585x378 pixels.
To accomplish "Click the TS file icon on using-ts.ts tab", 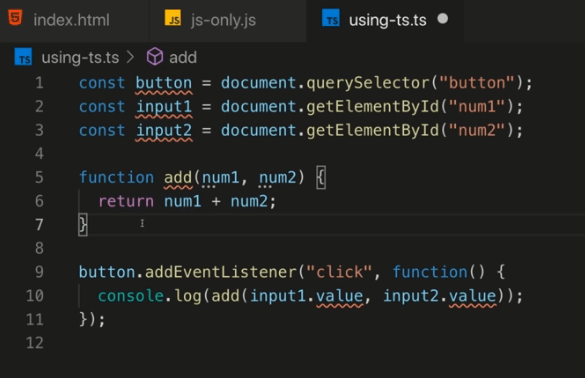I will click(x=331, y=19).
